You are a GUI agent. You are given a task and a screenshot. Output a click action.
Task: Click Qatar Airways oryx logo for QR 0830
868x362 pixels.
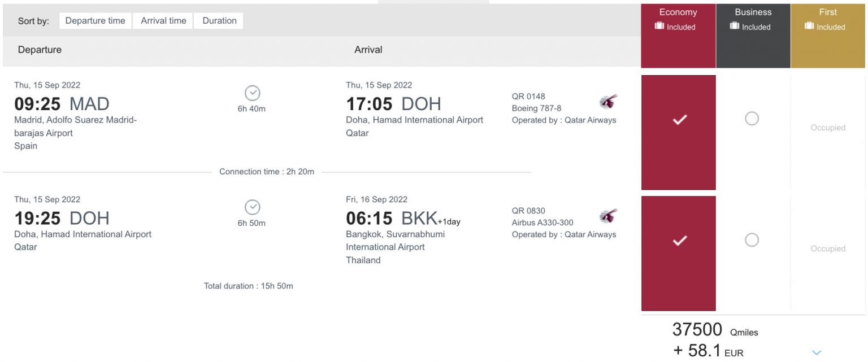[x=608, y=216]
